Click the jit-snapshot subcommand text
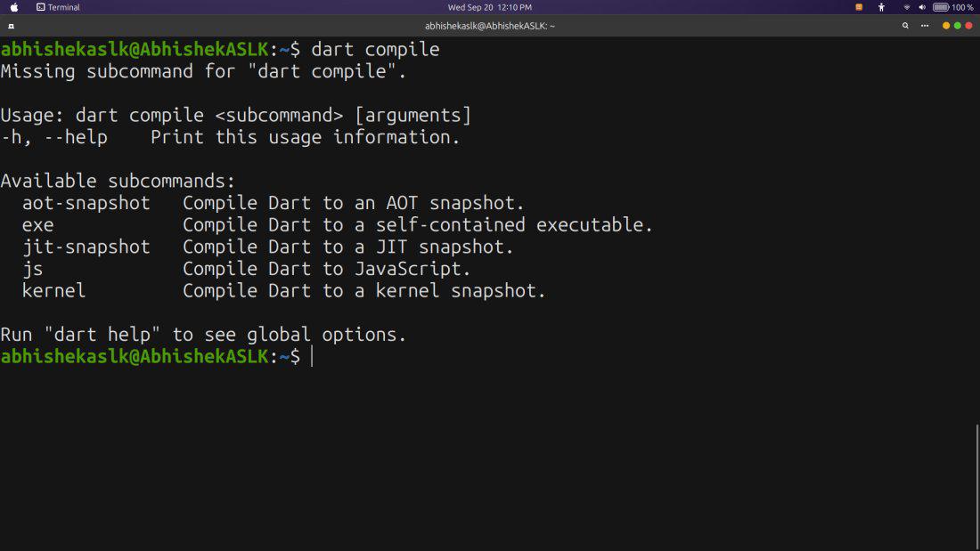 tap(86, 247)
